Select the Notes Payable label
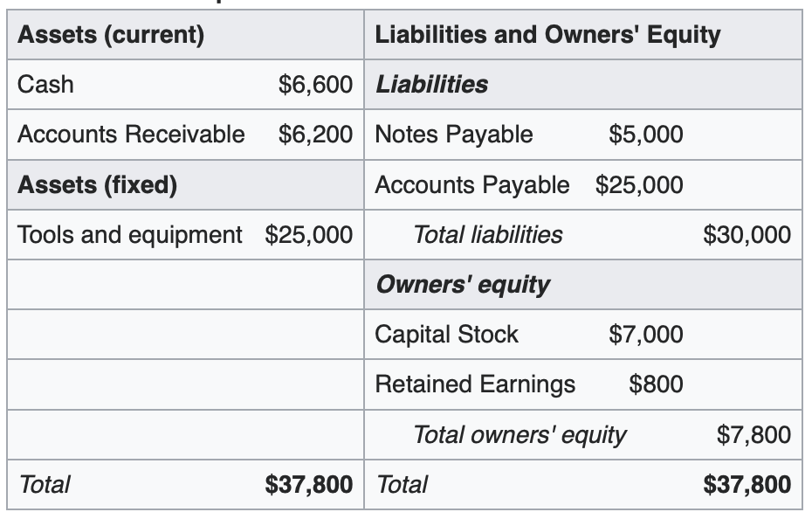Screen dimensions: 812x519 [453, 135]
